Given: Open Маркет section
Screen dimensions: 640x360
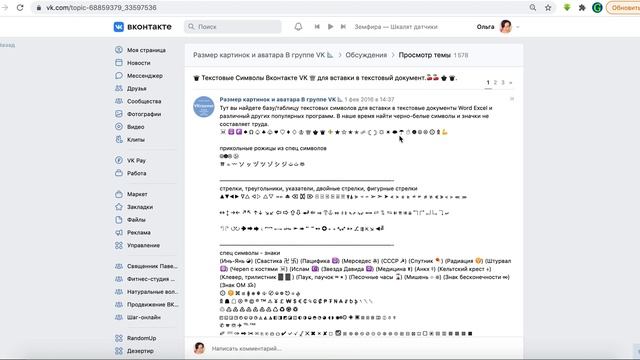Looking at the screenshot, I should pos(137,194).
